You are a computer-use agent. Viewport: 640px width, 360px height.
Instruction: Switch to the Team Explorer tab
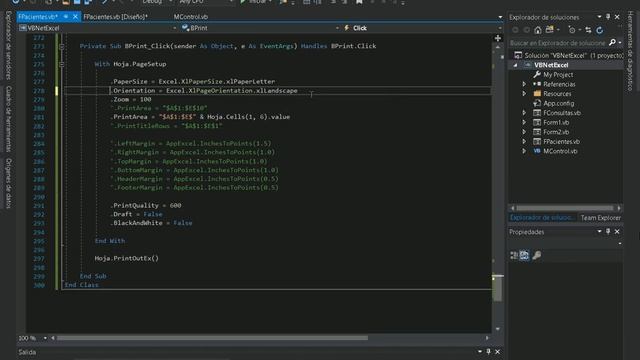(600, 218)
